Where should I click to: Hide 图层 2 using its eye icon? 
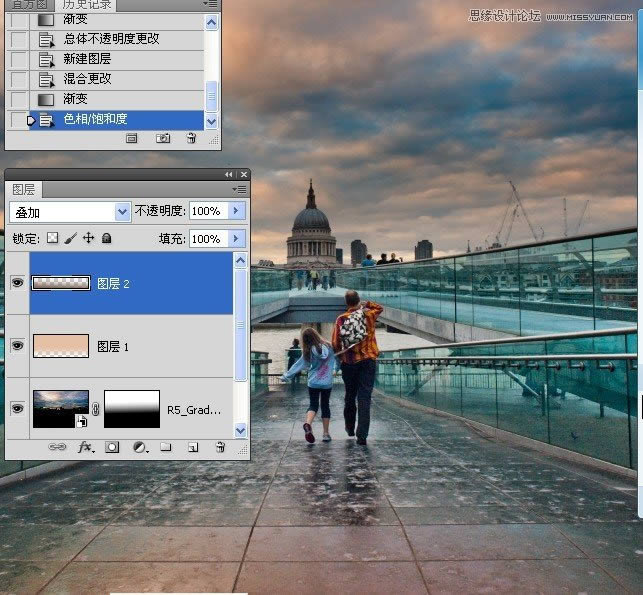17,283
